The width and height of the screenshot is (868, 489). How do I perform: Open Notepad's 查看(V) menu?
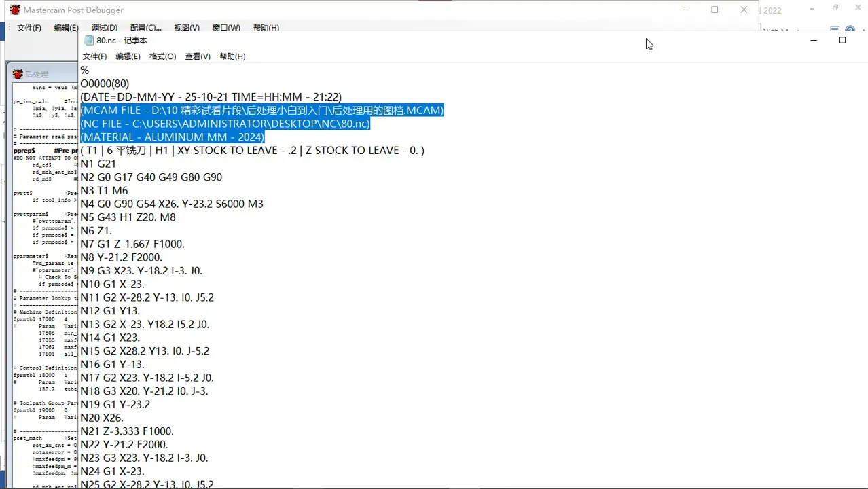[x=198, y=56]
